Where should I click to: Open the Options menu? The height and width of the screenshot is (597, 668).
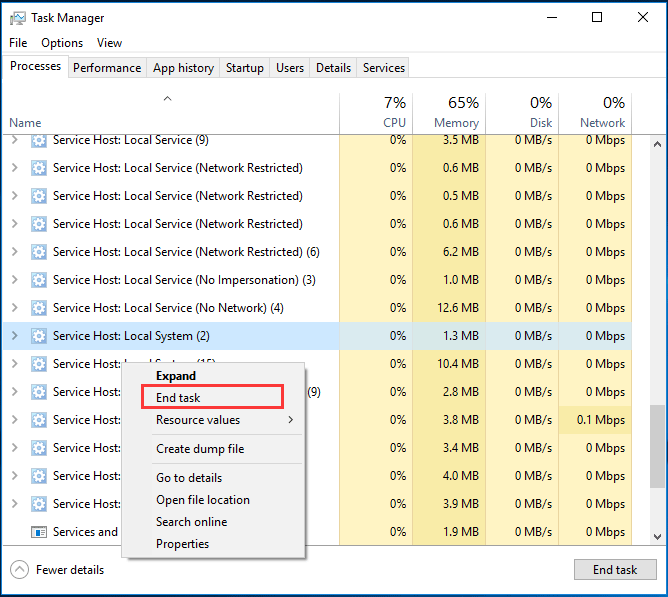62,43
